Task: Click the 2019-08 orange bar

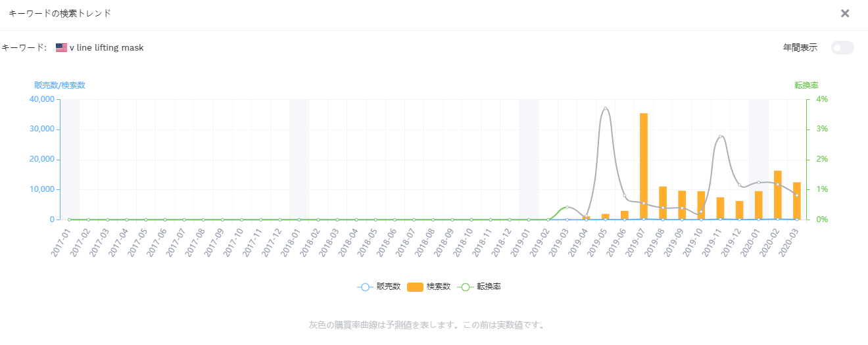Action: coord(663,203)
